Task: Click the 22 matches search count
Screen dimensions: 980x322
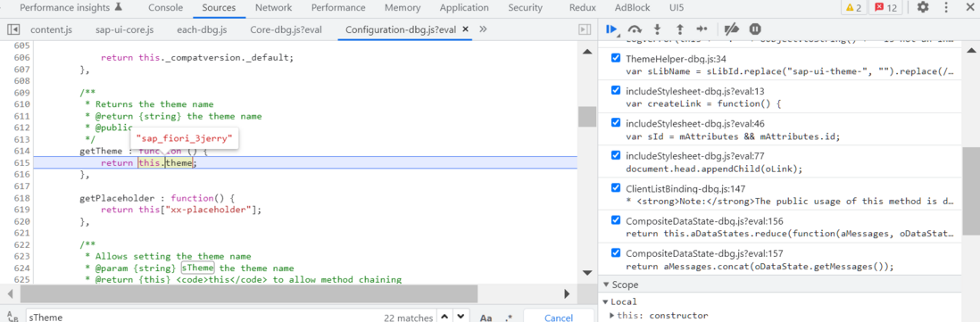Action: click(409, 318)
